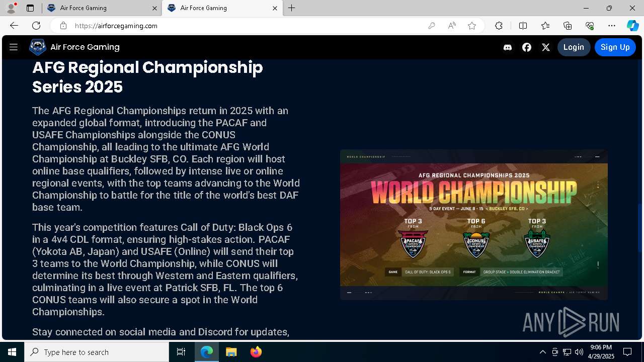Go back to the previous page
This screenshot has width=644, height=362.
pyautogui.click(x=14, y=26)
